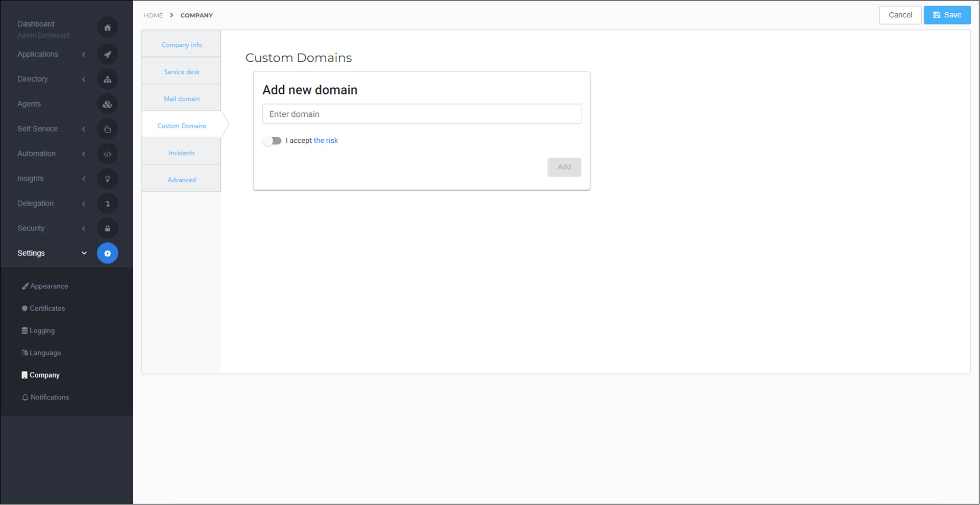
Task: Click the Directory sidebar label
Action: pyautogui.click(x=33, y=79)
